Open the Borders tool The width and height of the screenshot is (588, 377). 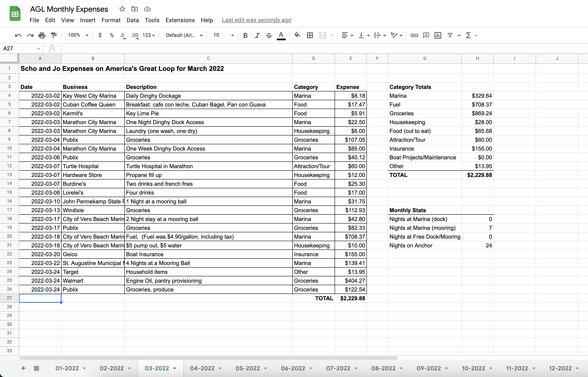pyautogui.click(x=310, y=35)
